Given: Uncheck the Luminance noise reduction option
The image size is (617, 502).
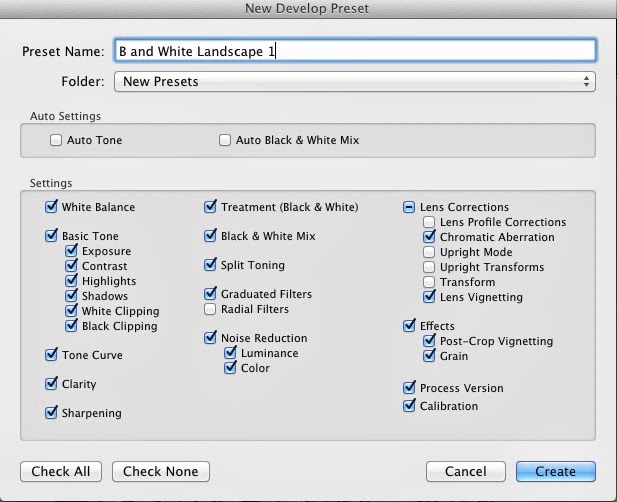Looking at the screenshot, I should [x=230, y=353].
